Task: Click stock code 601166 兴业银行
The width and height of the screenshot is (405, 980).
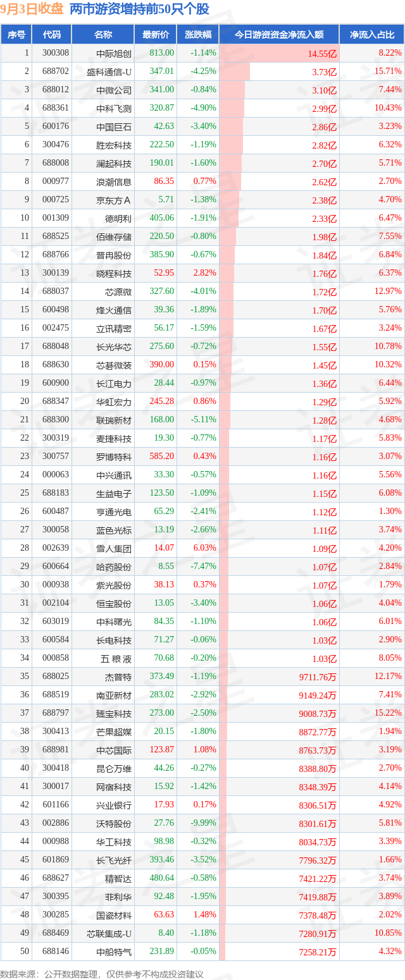Action: [55, 804]
